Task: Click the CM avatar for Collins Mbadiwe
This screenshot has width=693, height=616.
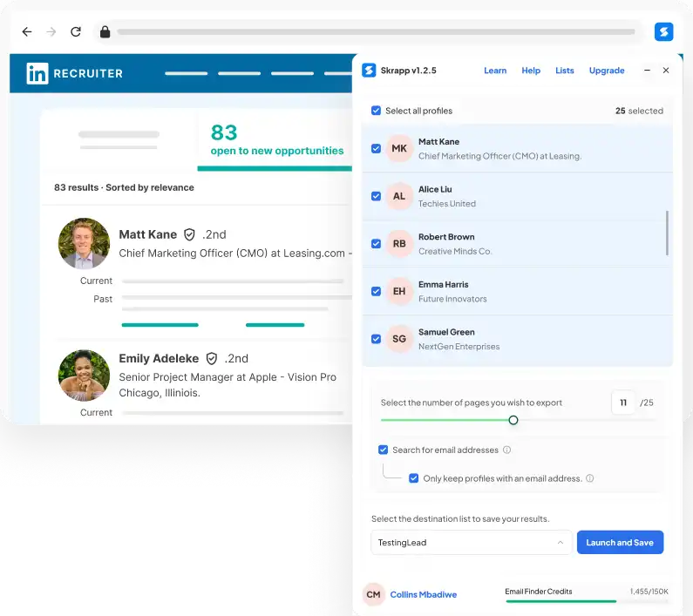Action: coord(373,594)
